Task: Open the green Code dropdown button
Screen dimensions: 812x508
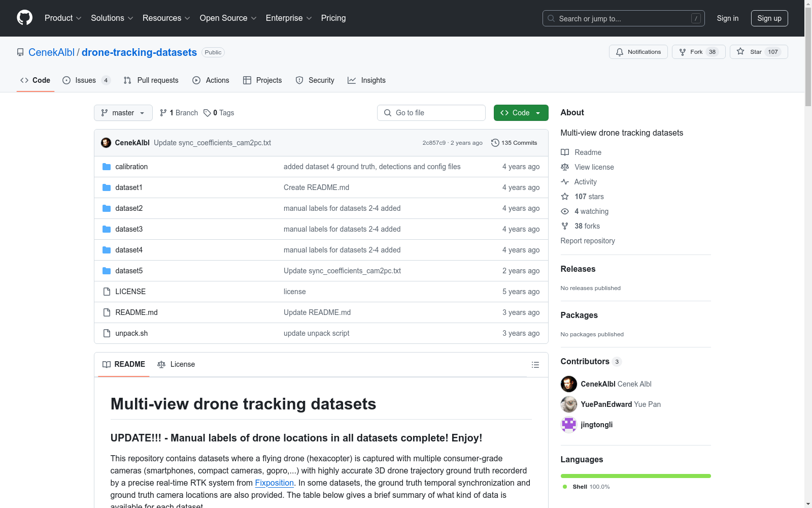Action: 521,113
